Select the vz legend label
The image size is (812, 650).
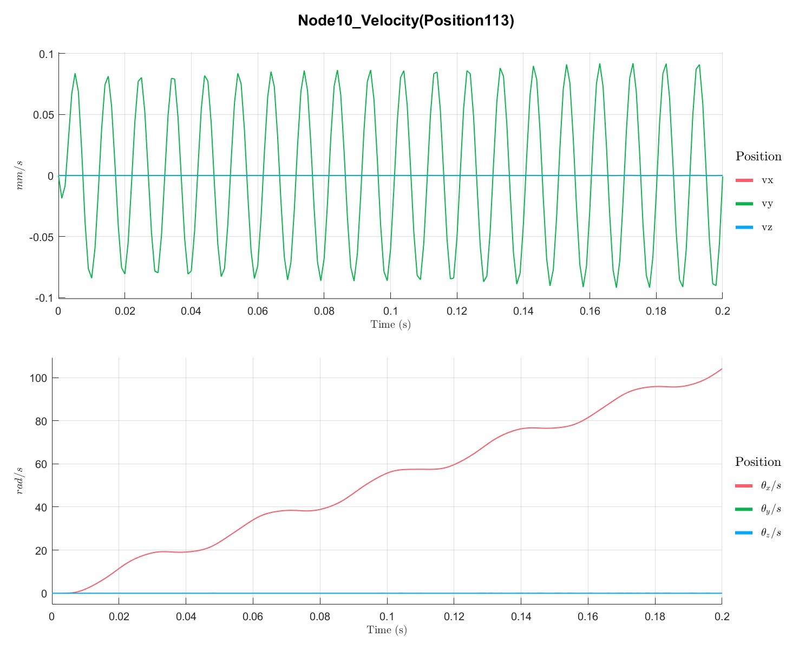[767, 227]
